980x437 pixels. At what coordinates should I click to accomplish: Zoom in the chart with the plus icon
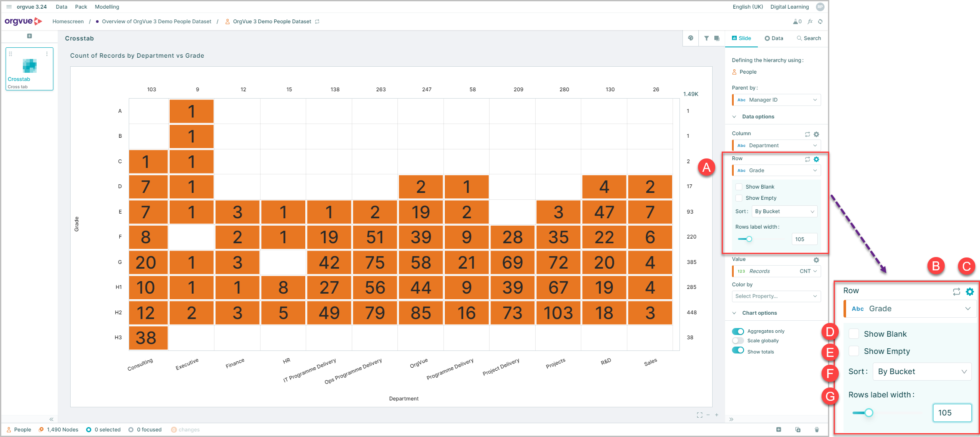tap(716, 415)
